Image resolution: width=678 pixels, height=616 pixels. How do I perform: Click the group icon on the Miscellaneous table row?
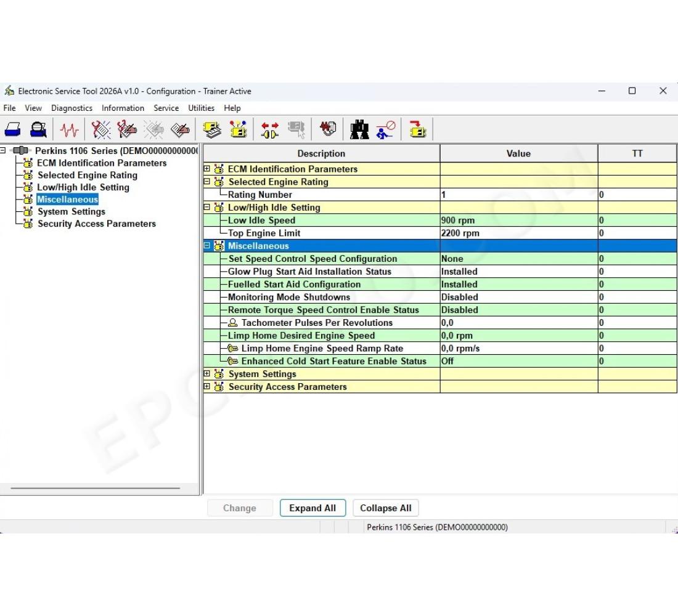click(x=219, y=246)
